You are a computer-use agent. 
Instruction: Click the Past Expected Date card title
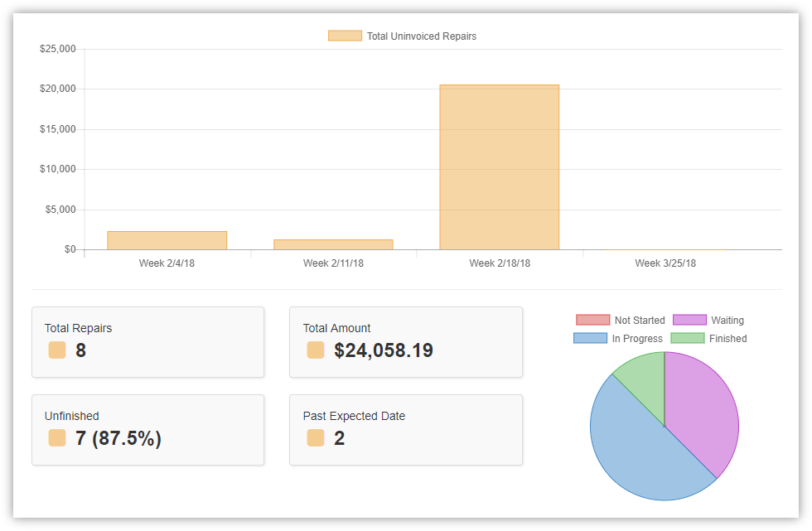[355, 416]
